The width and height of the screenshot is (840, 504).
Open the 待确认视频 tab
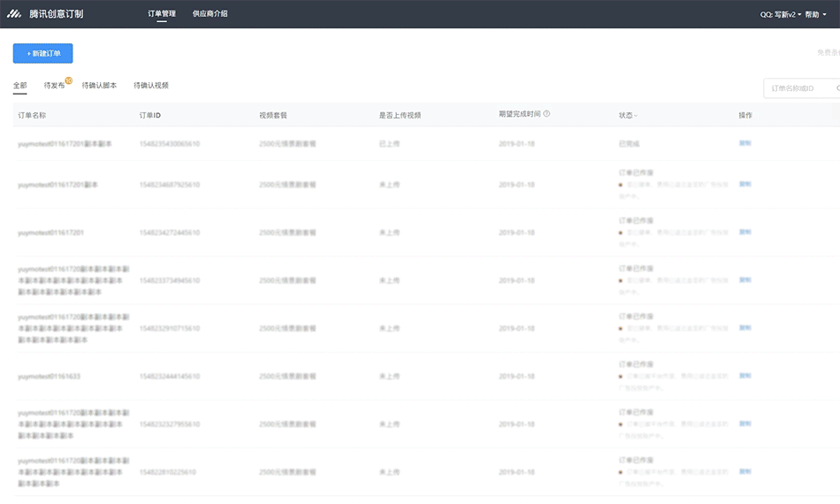(x=150, y=86)
